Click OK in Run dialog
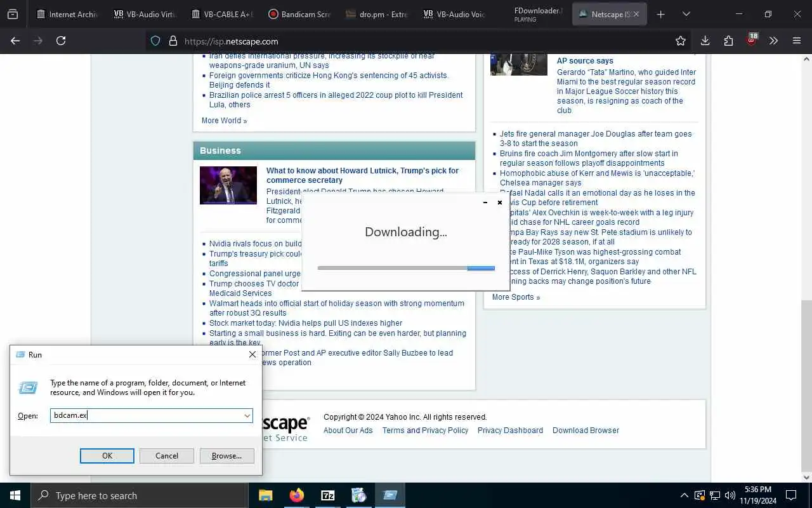The image size is (812, 508). tap(107, 455)
